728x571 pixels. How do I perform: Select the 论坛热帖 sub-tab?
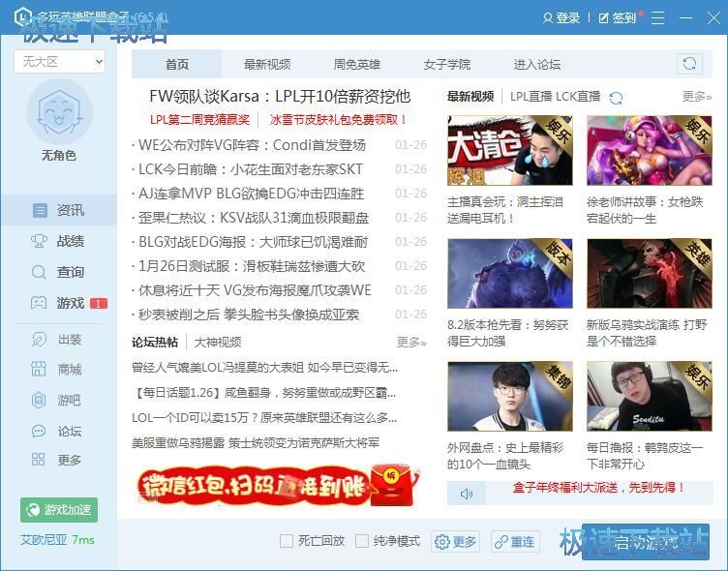[155, 343]
